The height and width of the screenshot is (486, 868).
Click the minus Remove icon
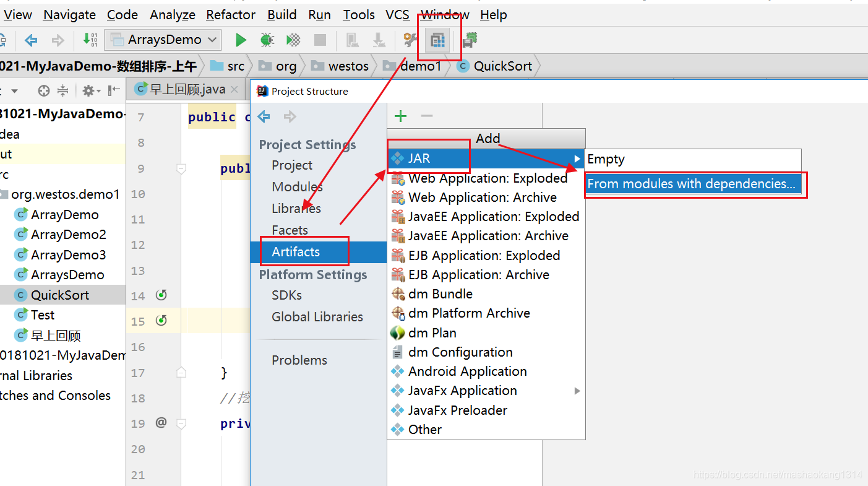pos(427,116)
